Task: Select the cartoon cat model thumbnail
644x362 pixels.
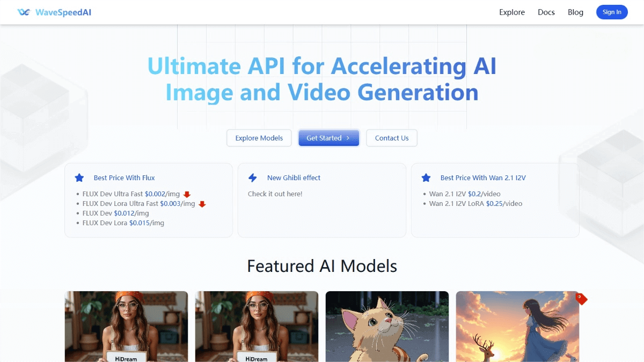Action: [x=387, y=326]
